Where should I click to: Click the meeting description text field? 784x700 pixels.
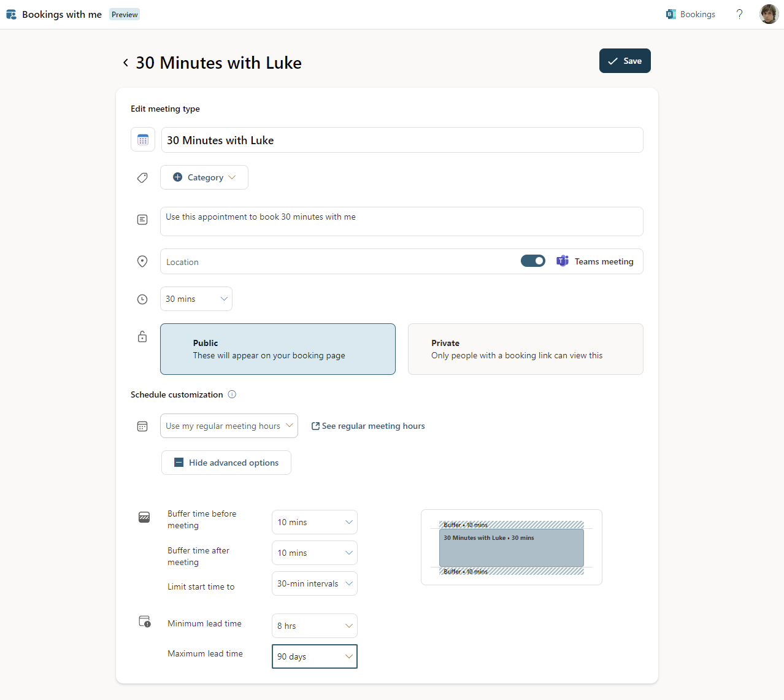[401, 221]
